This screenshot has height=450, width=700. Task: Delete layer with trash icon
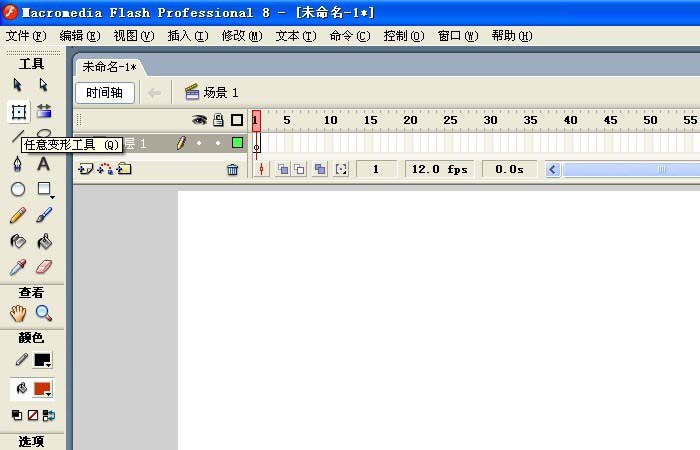pyautogui.click(x=233, y=170)
